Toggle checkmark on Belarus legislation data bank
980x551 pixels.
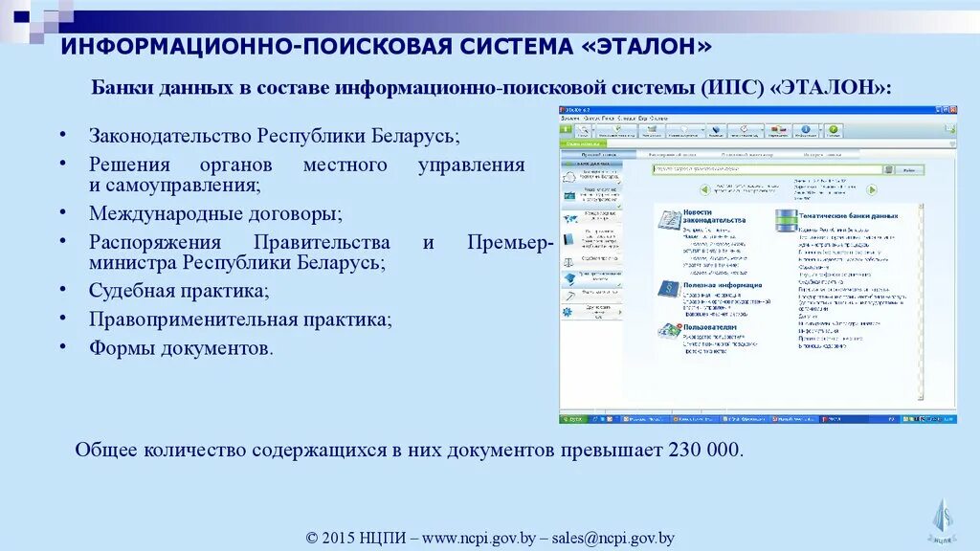[x=619, y=183]
